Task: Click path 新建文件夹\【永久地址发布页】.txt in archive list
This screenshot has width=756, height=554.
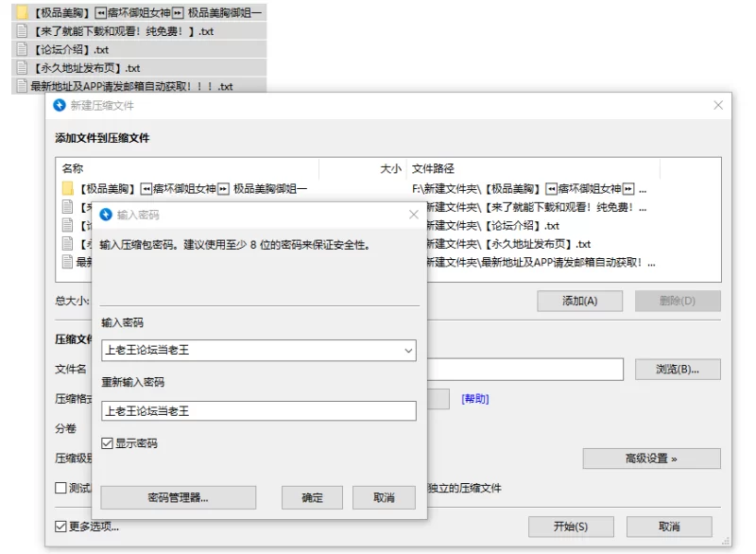Action: pyautogui.click(x=508, y=244)
